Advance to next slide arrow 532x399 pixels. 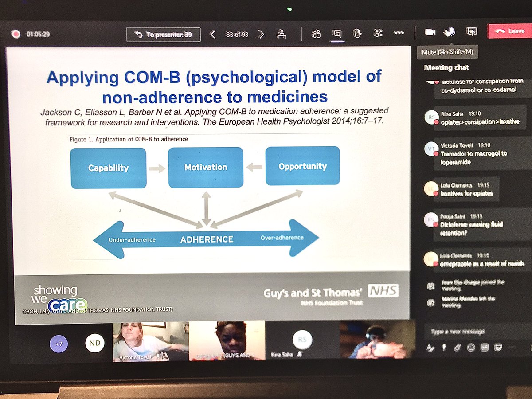coord(261,34)
